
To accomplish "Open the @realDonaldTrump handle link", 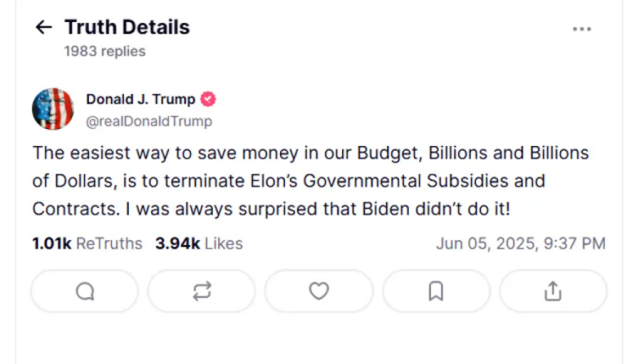I will point(149,122).
